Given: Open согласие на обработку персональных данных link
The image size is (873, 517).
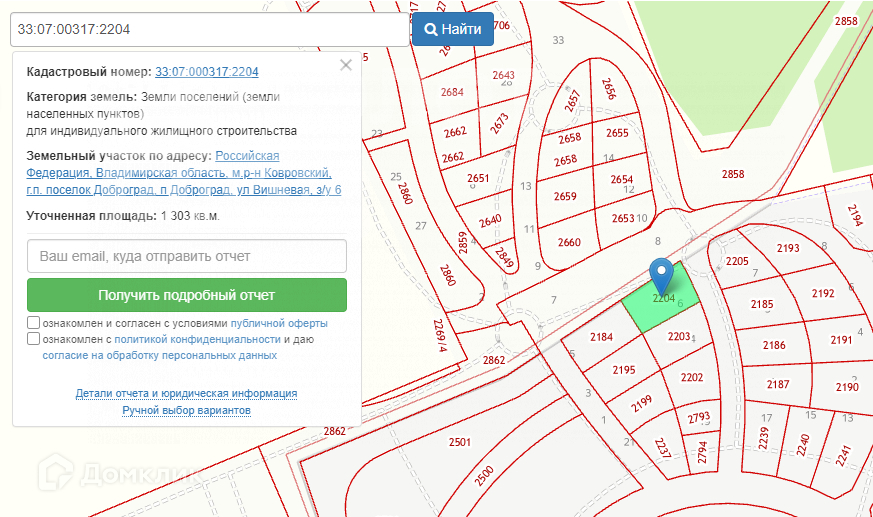Looking at the screenshot, I should click(159, 355).
